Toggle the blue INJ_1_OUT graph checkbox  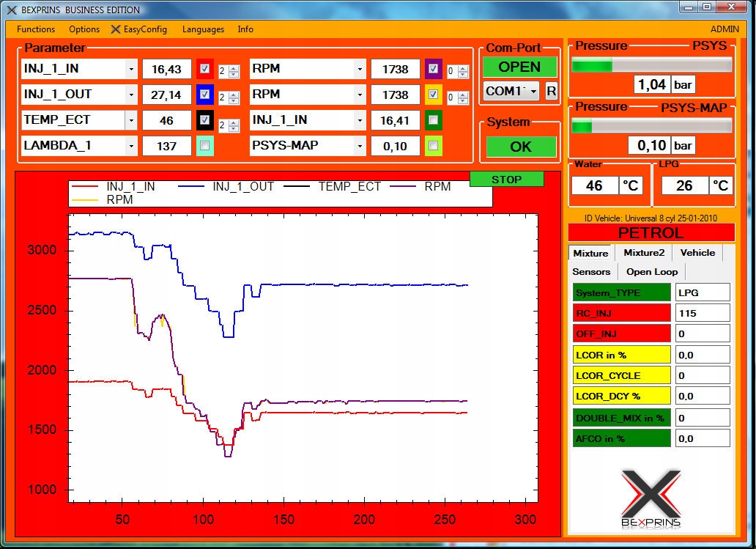point(204,95)
